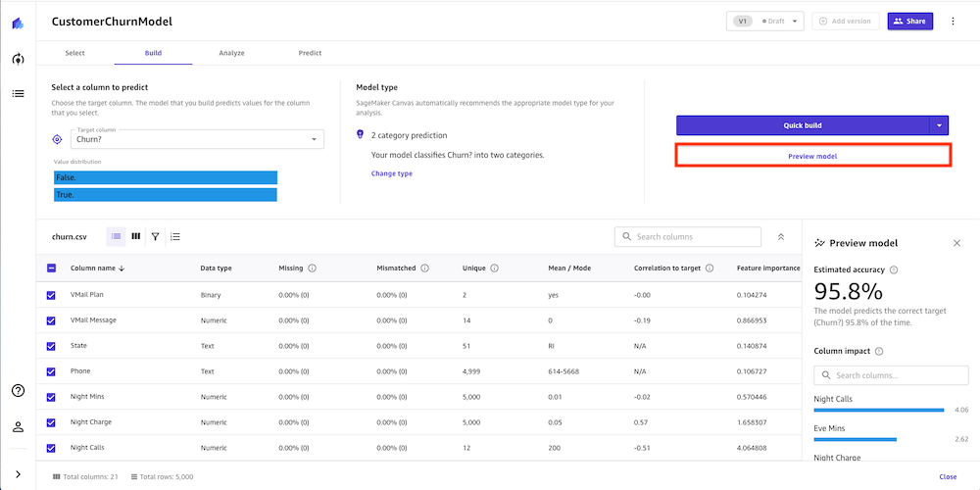
Task: Uncheck the VMail Plan column checkbox
Action: (x=51, y=295)
